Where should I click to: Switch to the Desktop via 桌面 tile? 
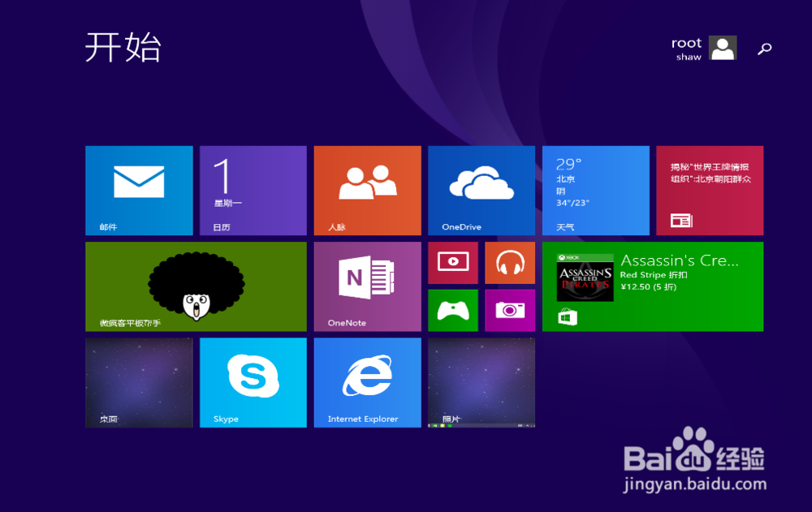tap(139, 381)
